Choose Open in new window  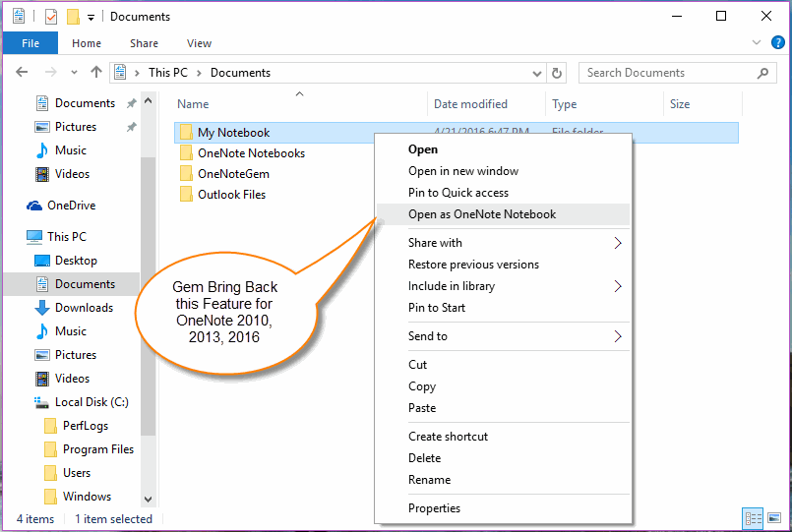pyautogui.click(x=503, y=171)
